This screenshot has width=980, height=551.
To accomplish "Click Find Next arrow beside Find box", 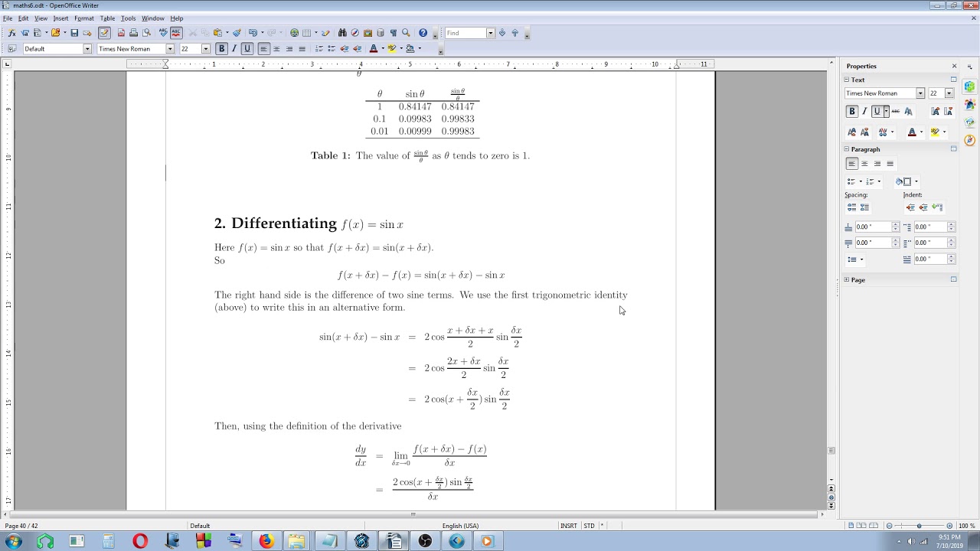I will click(x=502, y=33).
